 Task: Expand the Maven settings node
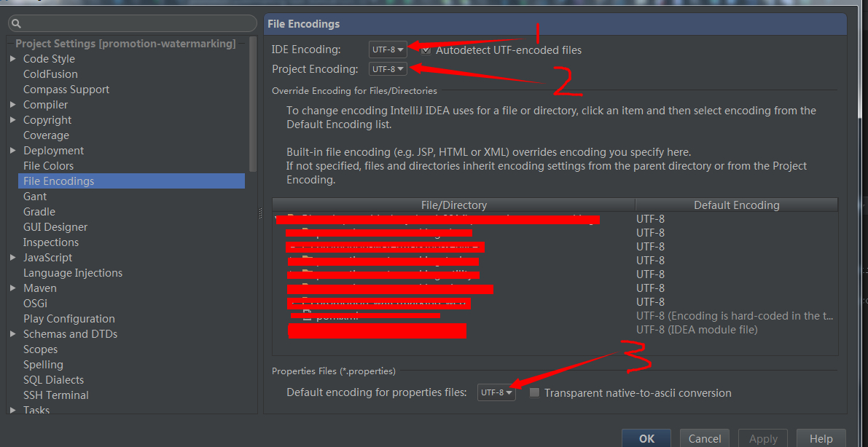(x=13, y=288)
